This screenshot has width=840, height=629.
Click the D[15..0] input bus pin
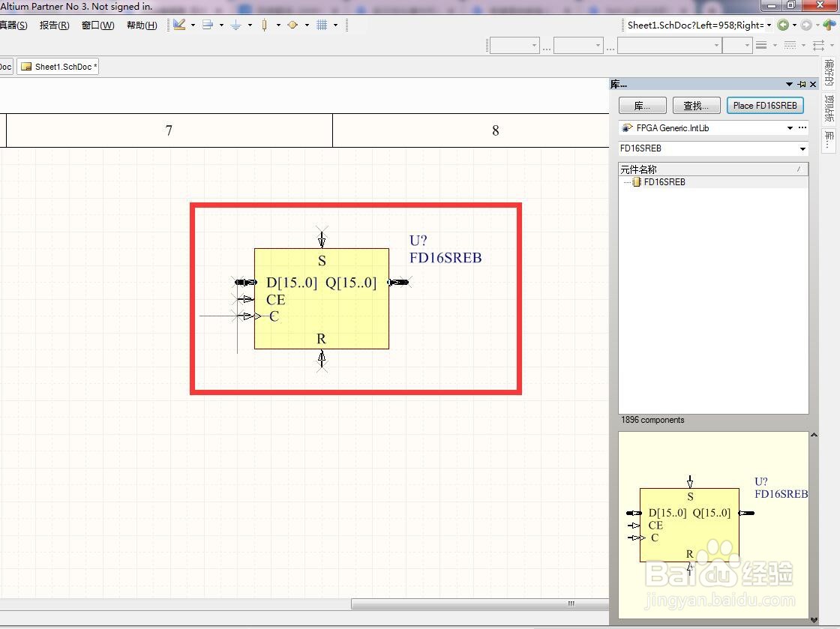coord(245,282)
